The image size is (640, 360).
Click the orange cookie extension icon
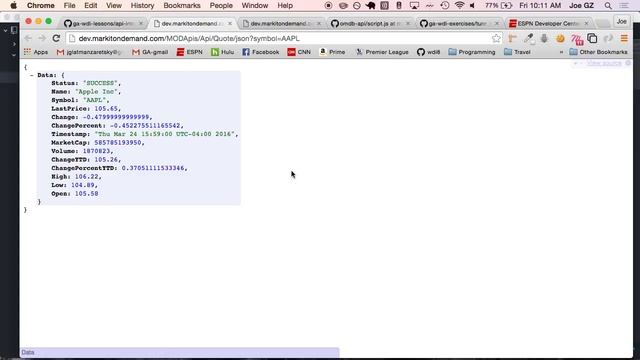coord(560,38)
